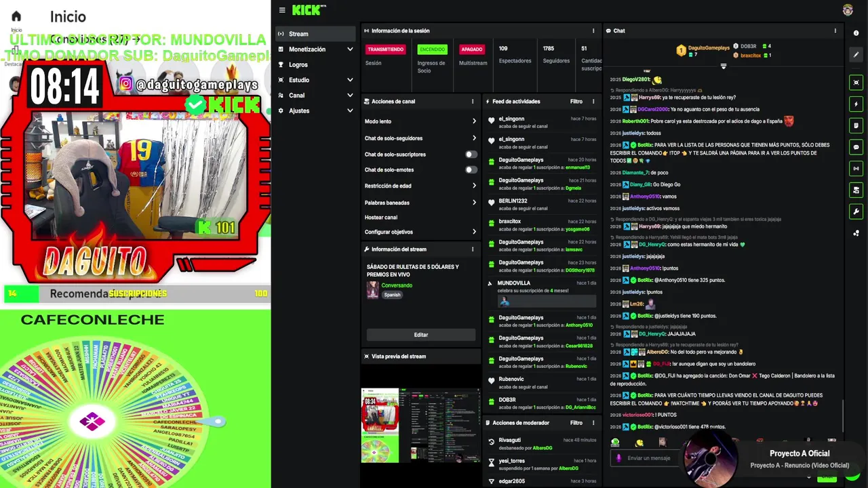Click DaguitoGameplays in chat leaderboard
The image size is (868, 488).
pos(709,48)
